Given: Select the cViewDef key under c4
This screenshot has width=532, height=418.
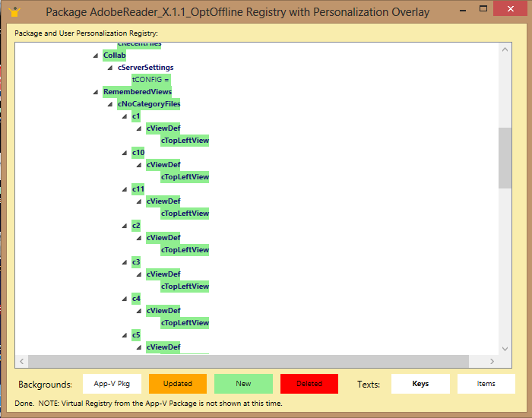Looking at the screenshot, I should [x=163, y=311].
